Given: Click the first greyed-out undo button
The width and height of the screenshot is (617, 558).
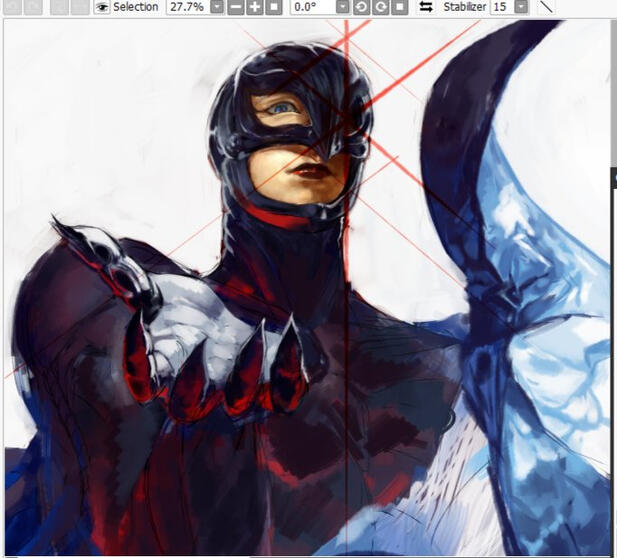Looking at the screenshot, I should pyautogui.click(x=13, y=7).
